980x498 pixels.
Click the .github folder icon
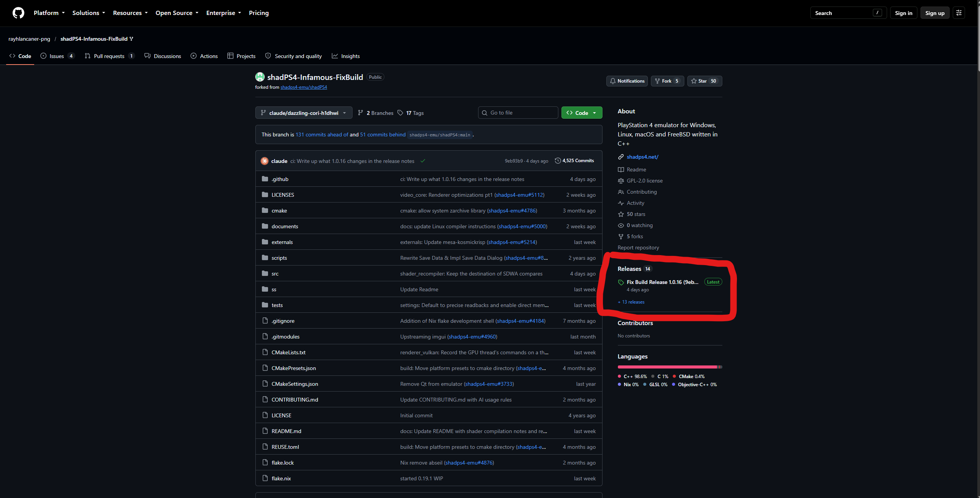265,179
